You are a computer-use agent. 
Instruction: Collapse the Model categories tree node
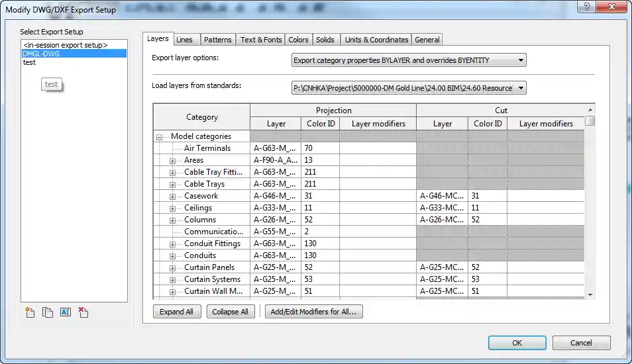159,137
